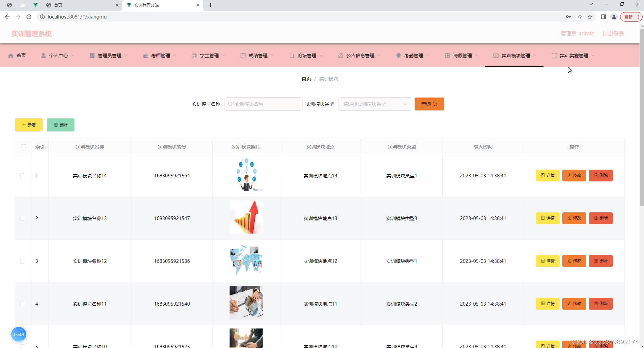Open a new browser tab with plus icon

click(x=210, y=5)
